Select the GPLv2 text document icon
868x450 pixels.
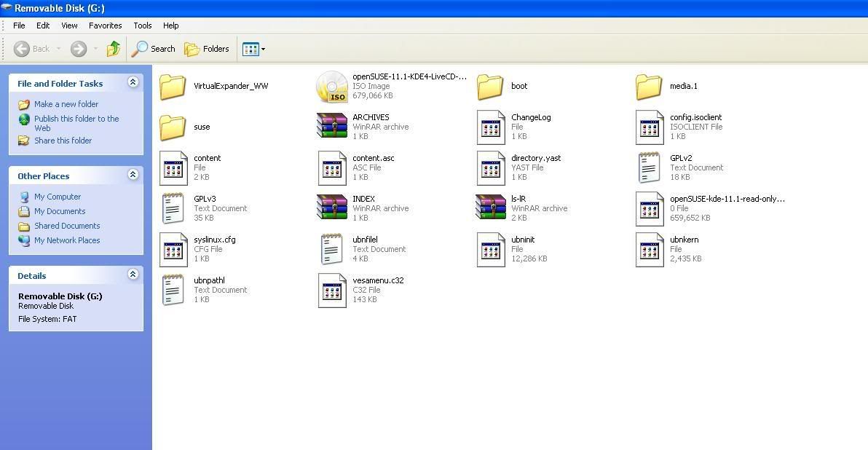pyautogui.click(x=649, y=167)
